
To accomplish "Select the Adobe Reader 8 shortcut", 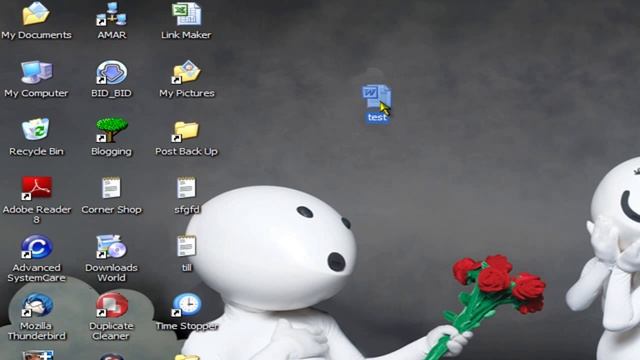I will click(x=36, y=188).
